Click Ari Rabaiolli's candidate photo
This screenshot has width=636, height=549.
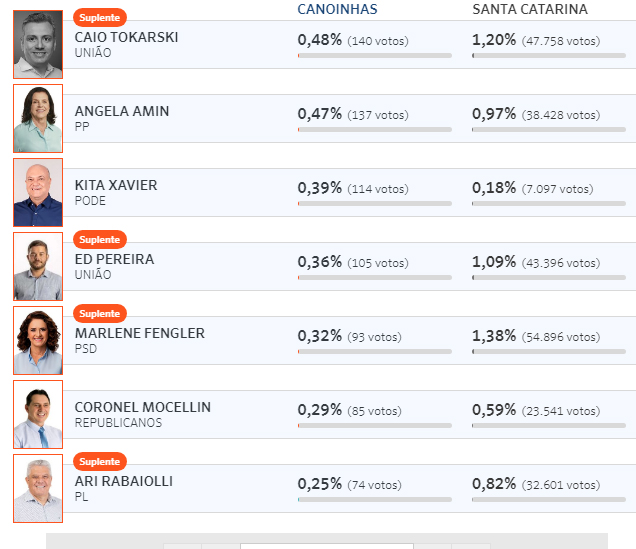[x=38, y=489]
